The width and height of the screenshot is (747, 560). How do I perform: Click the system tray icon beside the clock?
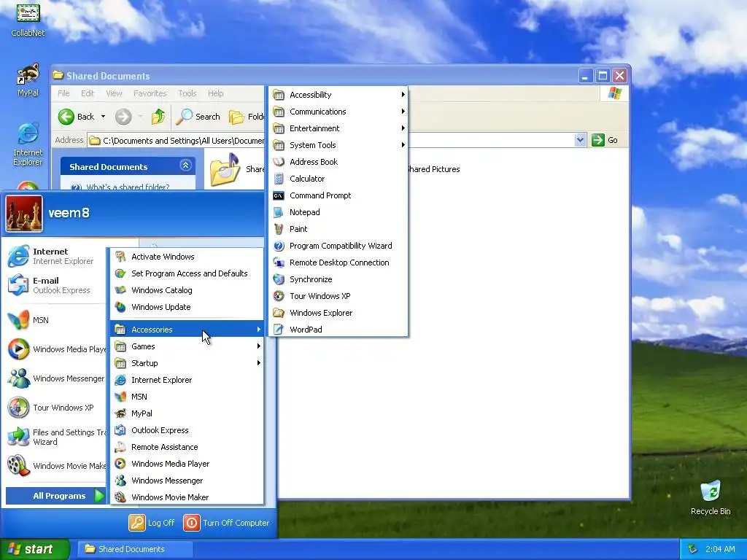[x=693, y=549]
